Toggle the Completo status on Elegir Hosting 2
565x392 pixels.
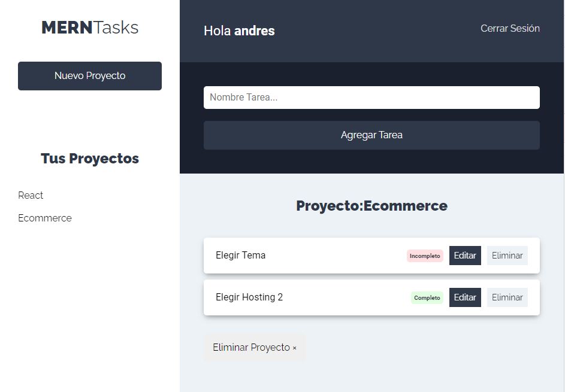click(x=427, y=297)
